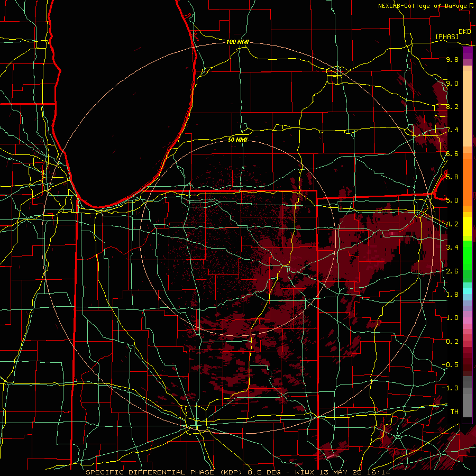Select the 9.0 value on the color scale
Screen dimensions: 476x476
[452, 83]
